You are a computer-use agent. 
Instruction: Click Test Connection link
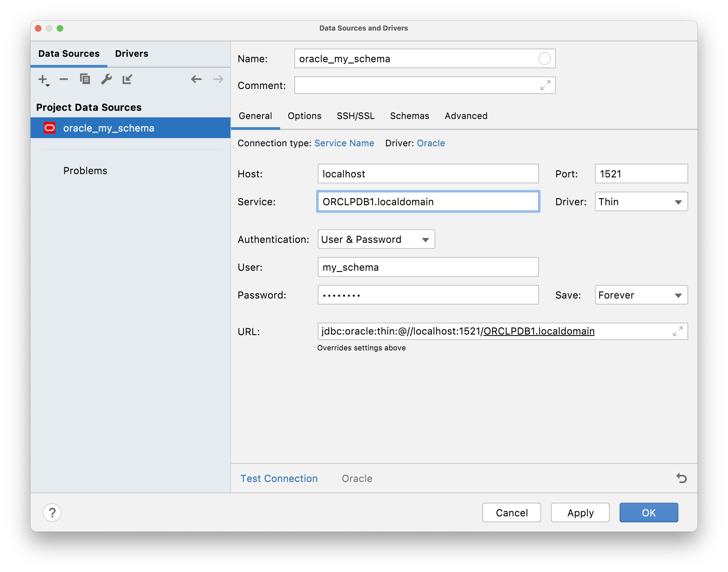tap(279, 478)
